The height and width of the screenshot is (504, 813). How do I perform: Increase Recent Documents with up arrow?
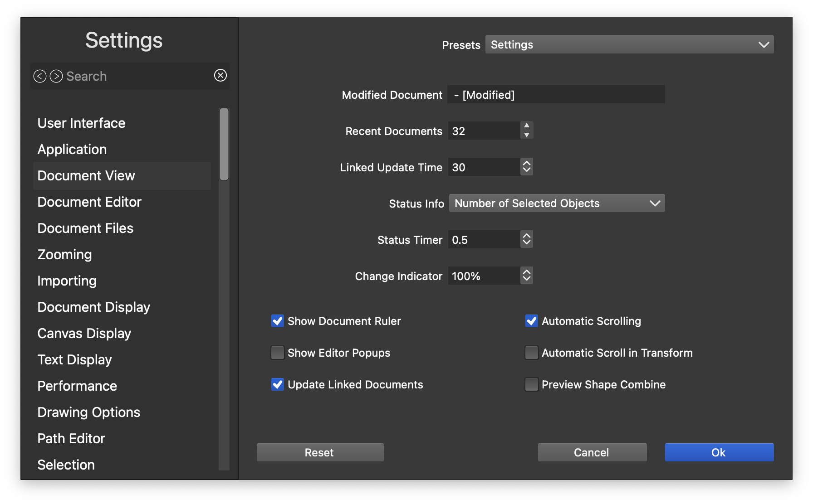tap(526, 126)
